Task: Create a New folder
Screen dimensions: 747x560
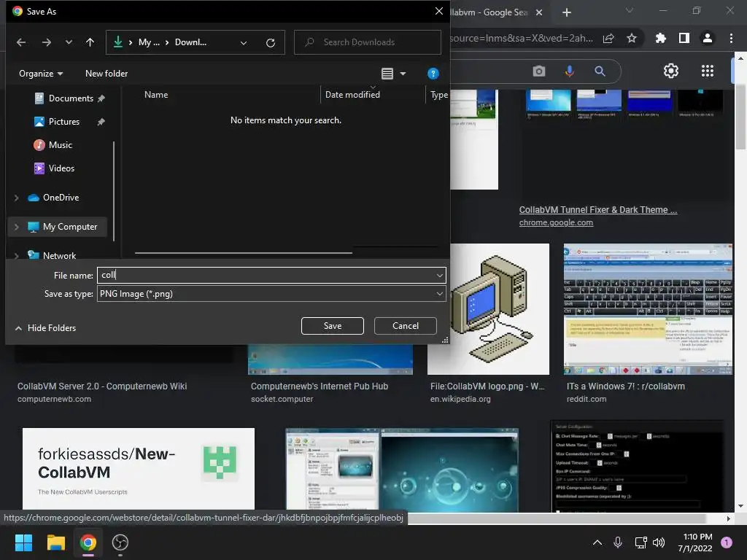Action: pyautogui.click(x=107, y=74)
